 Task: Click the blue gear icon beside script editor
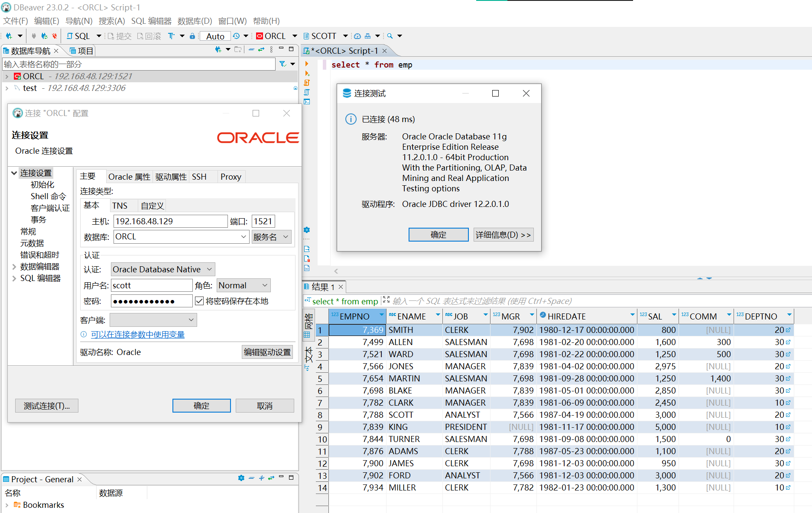pos(307,230)
